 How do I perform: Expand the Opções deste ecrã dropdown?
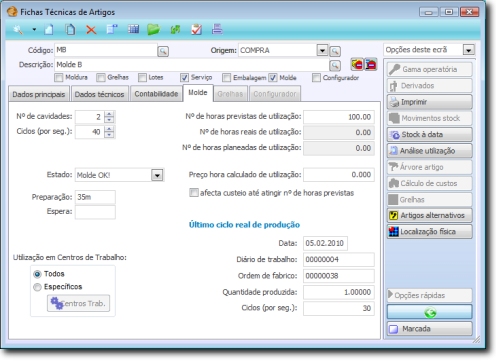[x=469, y=50]
